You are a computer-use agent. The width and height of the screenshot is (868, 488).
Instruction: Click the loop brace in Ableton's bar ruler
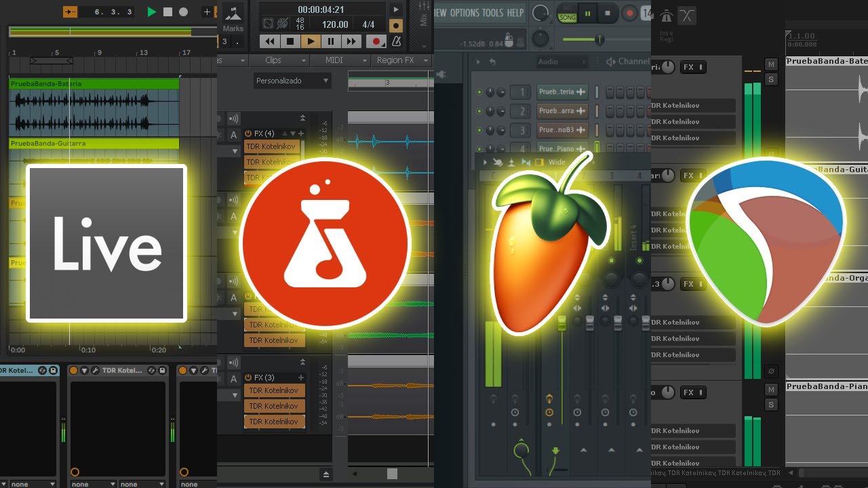(52, 61)
